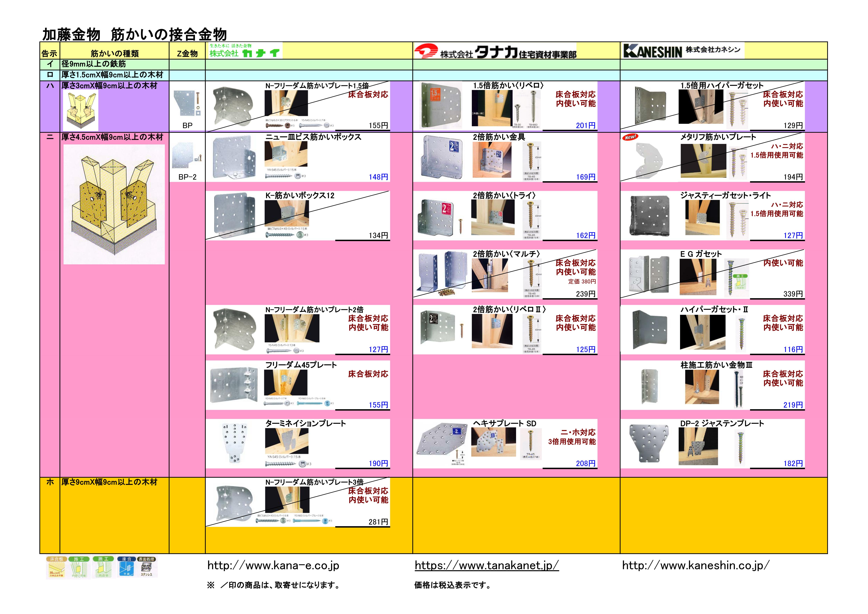868x614 pixels.
Task: Click the 208円 price for ヘキサプレート SD
Action: 586,463
